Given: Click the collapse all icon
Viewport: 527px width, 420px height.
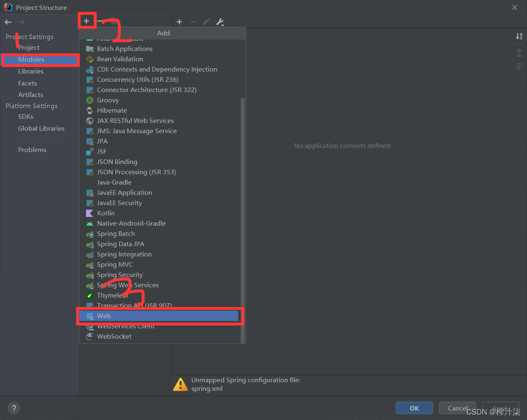Looking at the screenshot, I should [519, 66].
